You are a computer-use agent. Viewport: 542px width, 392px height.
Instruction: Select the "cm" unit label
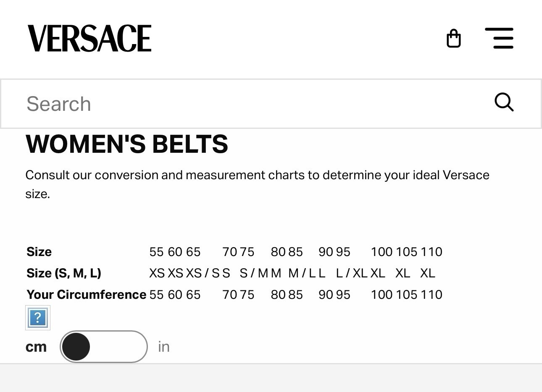[x=36, y=347]
